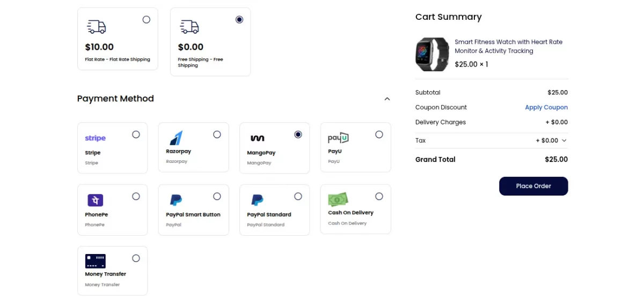Click the PayPal Standard logo
The height and width of the screenshot is (306, 644).
coord(257,200)
